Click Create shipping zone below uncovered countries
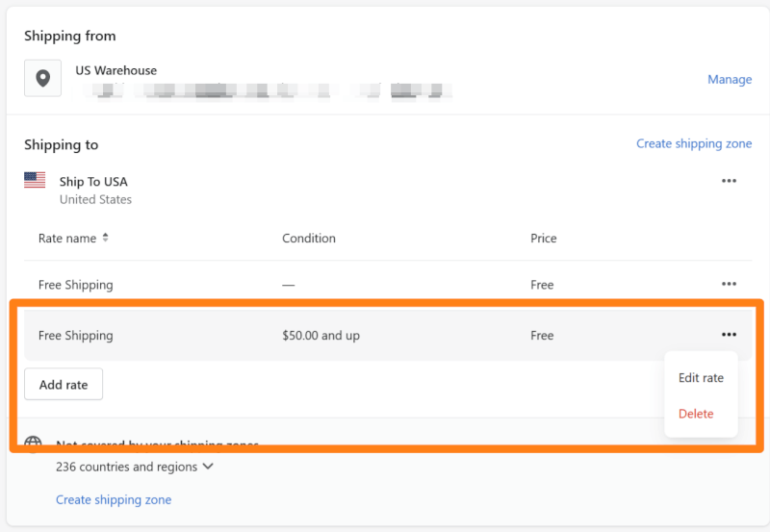The width and height of the screenshot is (770, 532). [x=114, y=499]
